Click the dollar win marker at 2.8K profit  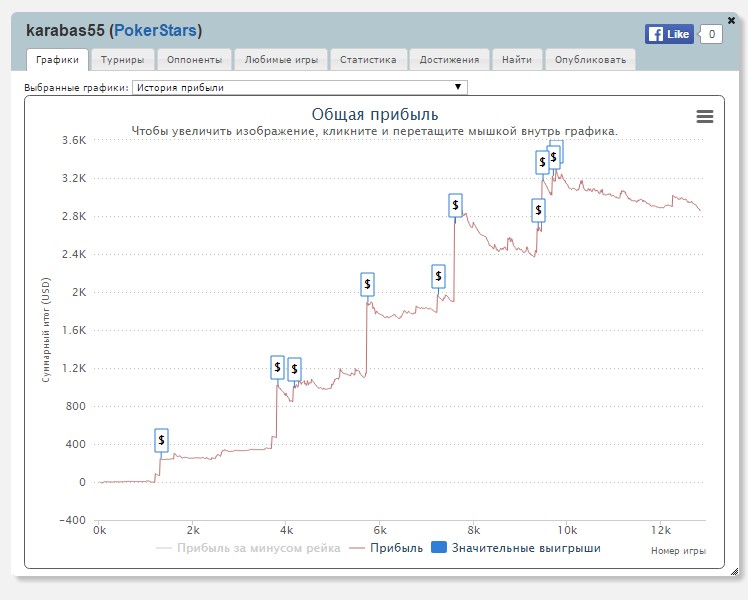click(456, 206)
